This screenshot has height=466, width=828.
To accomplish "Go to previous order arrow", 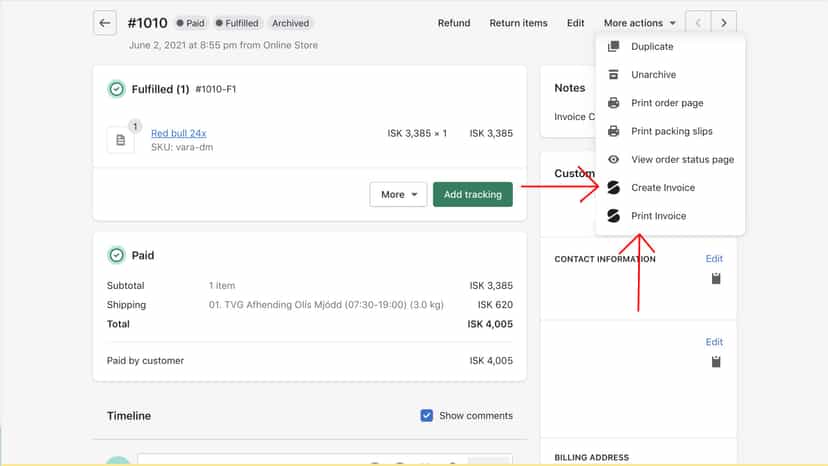I will coord(698,23).
